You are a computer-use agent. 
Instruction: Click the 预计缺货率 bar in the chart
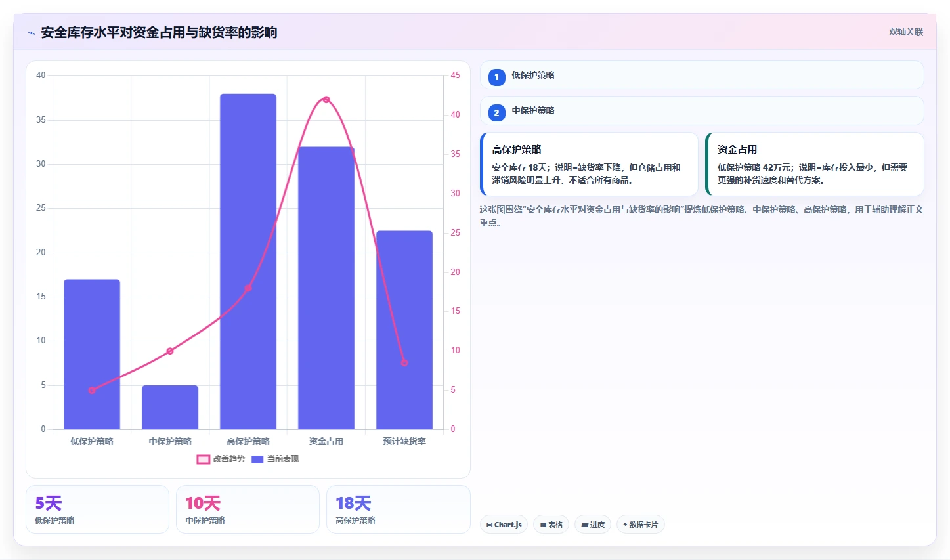point(404,330)
